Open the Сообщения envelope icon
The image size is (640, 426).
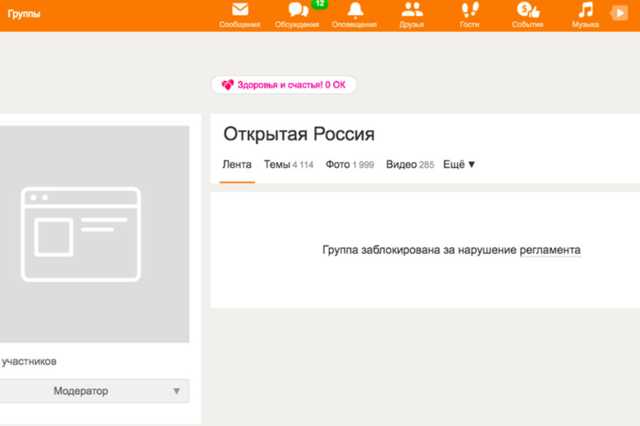point(240,9)
